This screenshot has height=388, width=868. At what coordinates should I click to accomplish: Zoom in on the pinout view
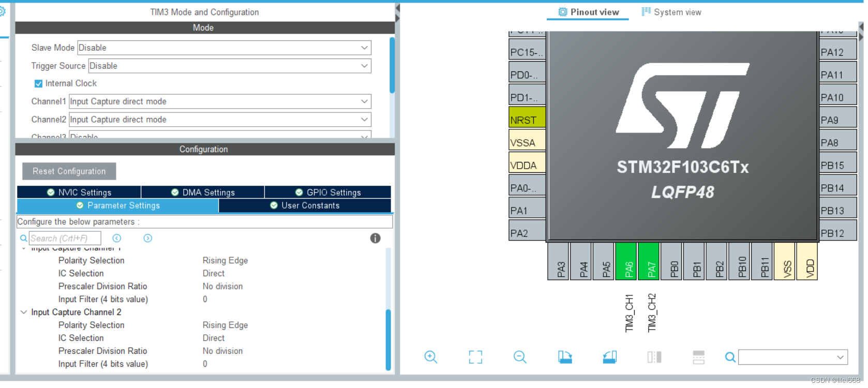tap(431, 357)
